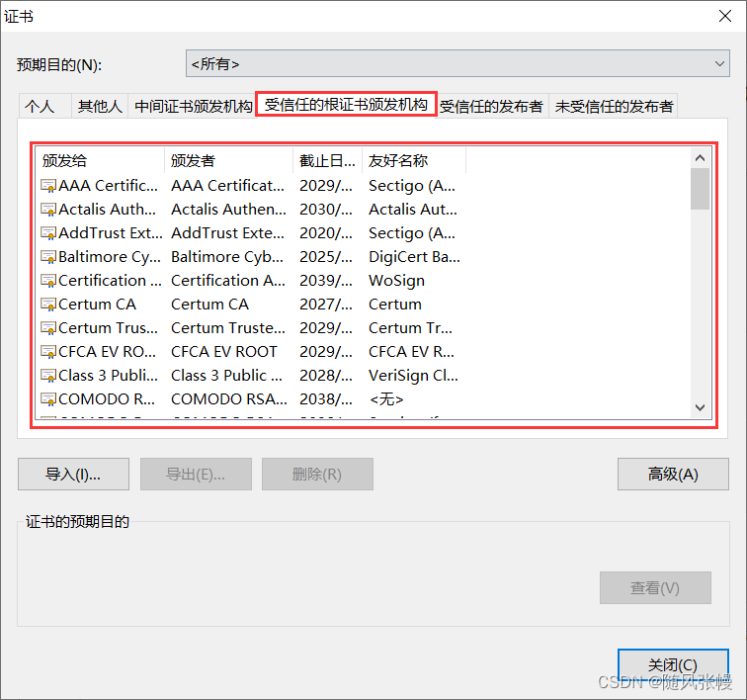Image resolution: width=747 pixels, height=700 pixels.
Task: Click the certificate icon beside CFCA EV RO...
Action: 48,352
